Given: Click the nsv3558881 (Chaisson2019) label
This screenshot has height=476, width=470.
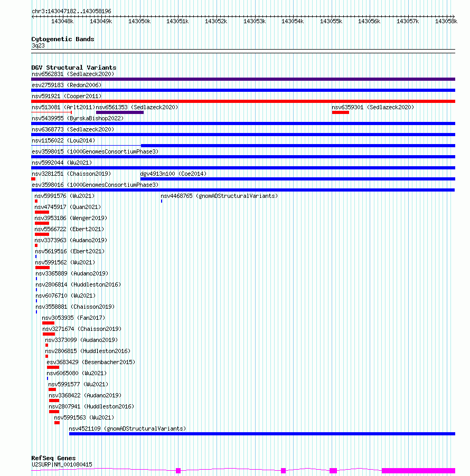Looking at the screenshot, I should [76, 307].
